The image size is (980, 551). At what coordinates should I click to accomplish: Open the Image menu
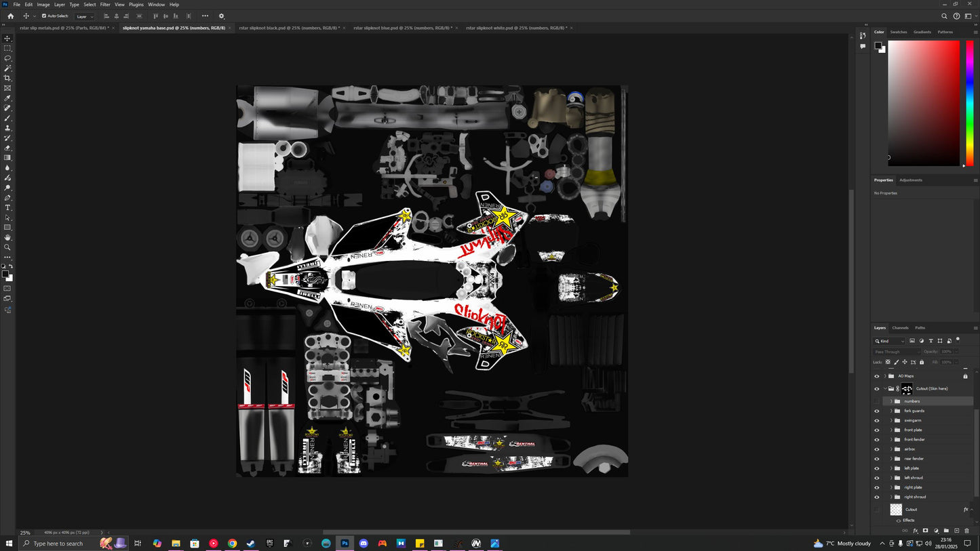point(43,4)
